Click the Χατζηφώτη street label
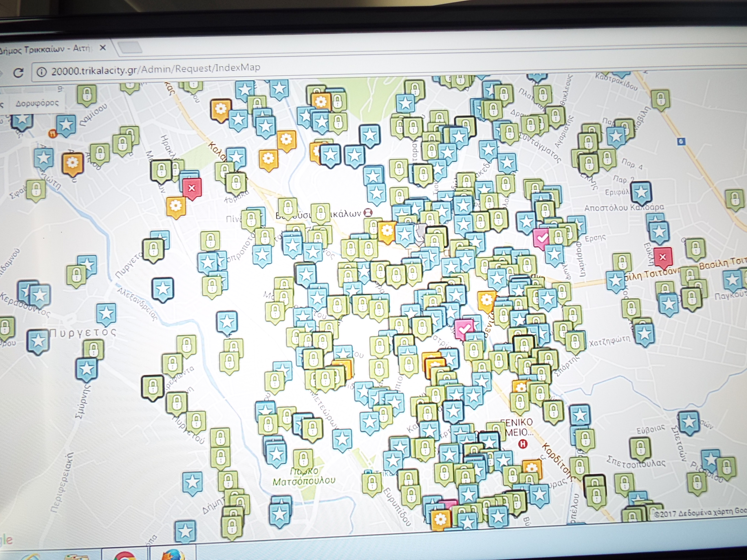747x560 pixels. point(609,341)
